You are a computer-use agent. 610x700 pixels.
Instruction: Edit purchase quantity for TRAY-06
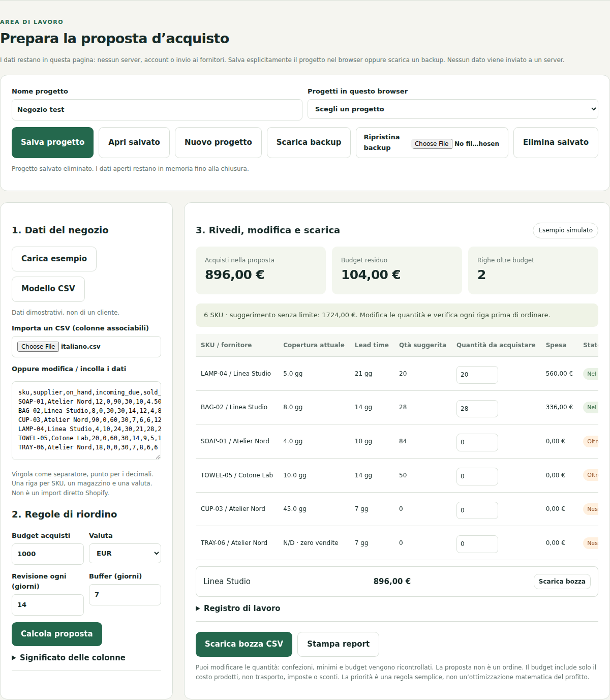tap(477, 544)
